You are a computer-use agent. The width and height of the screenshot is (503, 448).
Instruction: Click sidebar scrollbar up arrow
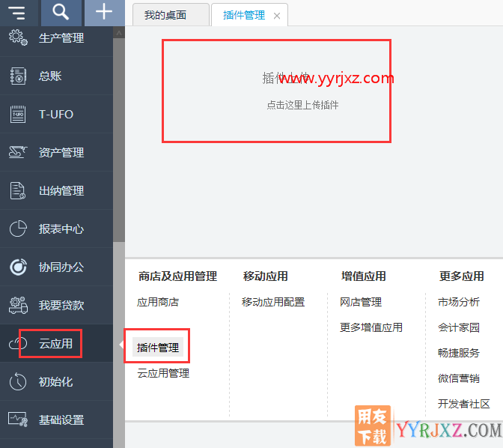click(119, 32)
